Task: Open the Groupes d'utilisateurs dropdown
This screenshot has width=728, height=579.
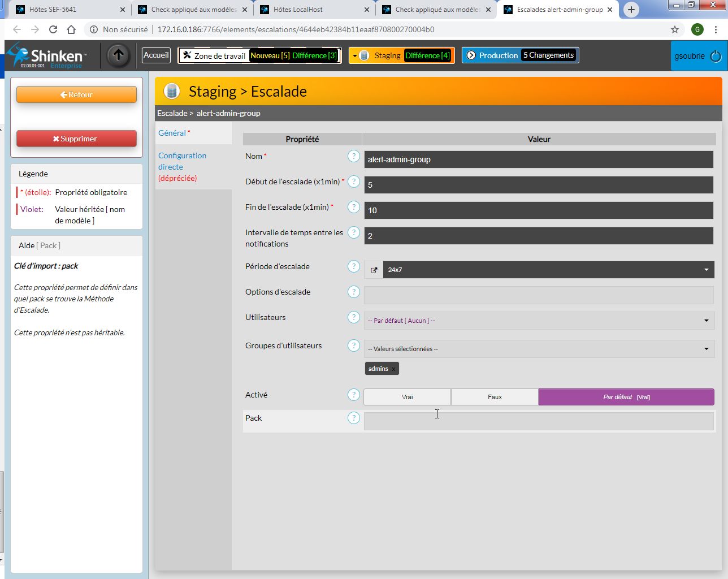Action: 539,349
